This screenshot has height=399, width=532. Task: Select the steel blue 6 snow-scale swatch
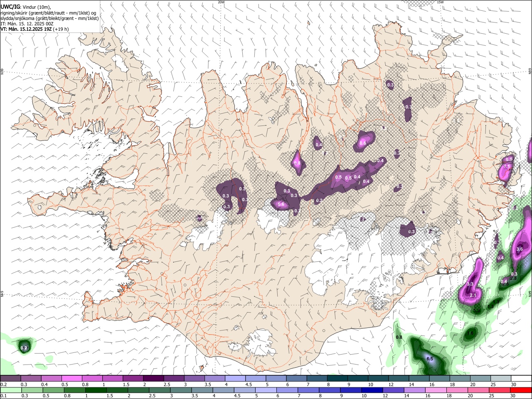[x=297, y=379]
